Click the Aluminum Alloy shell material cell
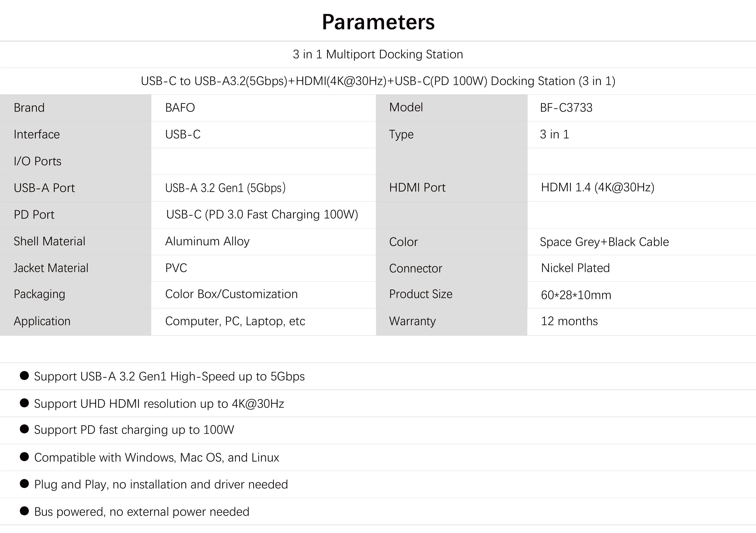Screen dimensions: 756x533 207,241
